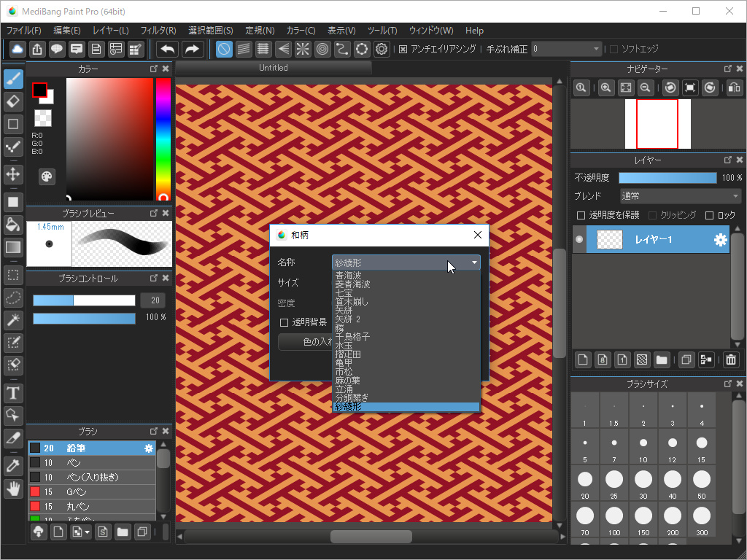Adjust the layer 不透明度 slider
The image size is (747, 560).
pos(667,178)
